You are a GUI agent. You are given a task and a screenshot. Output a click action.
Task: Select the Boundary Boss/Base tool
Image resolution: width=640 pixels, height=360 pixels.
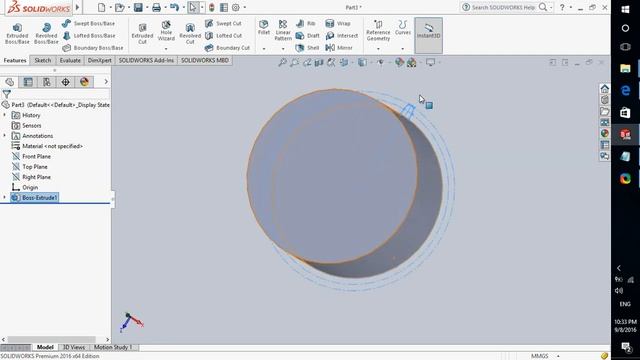93,48
